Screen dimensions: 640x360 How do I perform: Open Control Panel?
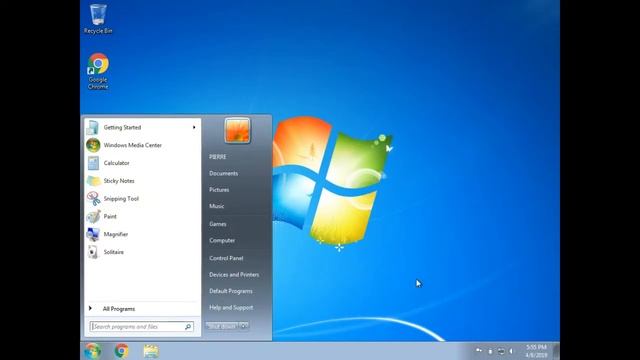226,258
